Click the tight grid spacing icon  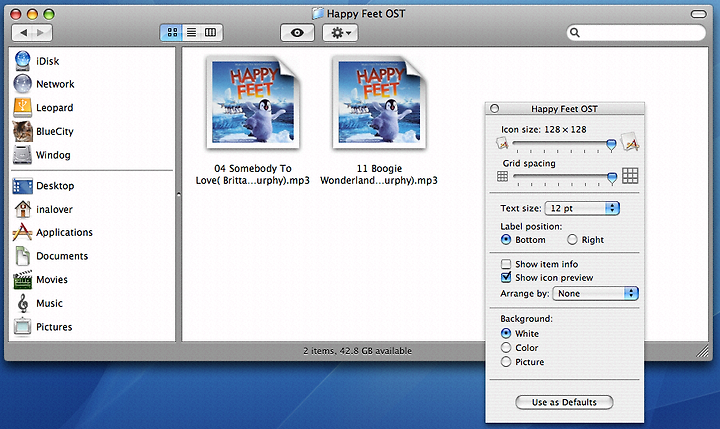click(x=503, y=176)
